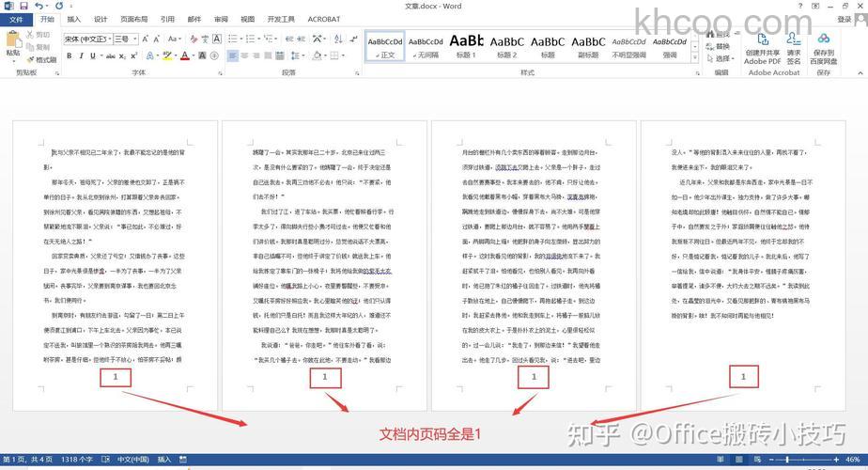868x470 pixels.
Task: Click the zoom in plus button
Action: tap(836, 460)
